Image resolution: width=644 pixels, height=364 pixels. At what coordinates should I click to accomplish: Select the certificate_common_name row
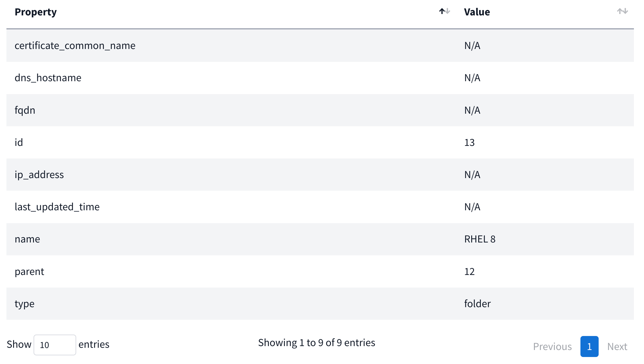point(75,46)
